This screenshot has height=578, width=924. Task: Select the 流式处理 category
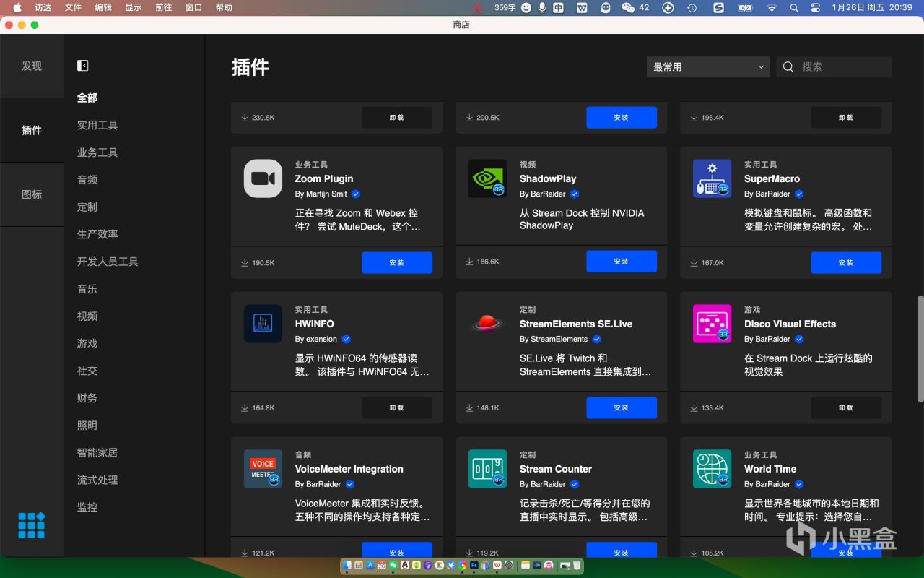[x=97, y=480]
